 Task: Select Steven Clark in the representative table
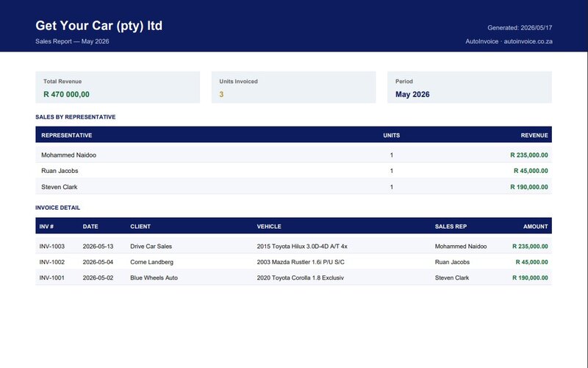(60, 187)
